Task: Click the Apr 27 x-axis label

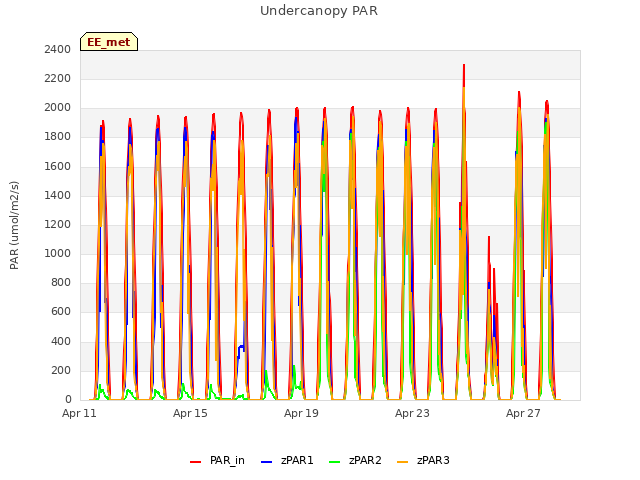Action: click(523, 413)
